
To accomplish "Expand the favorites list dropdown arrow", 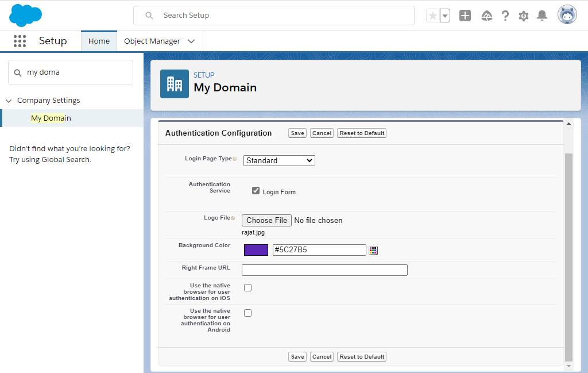I will tap(445, 16).
